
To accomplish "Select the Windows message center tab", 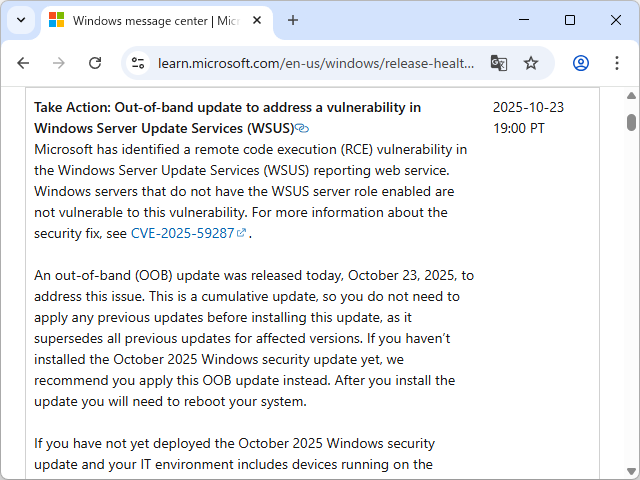I will pos(150,20).
